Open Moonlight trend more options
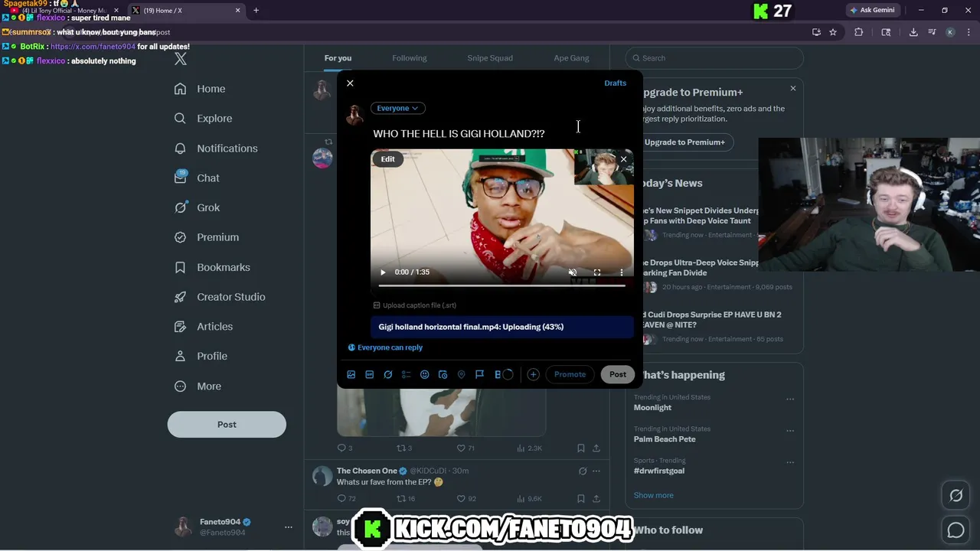Viewport: 980px width, 551px height. [x=790, y=399]
